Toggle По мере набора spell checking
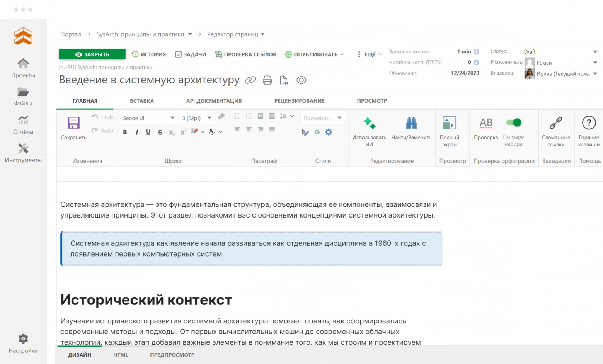603x364 pixels. (x=514, y=122)
